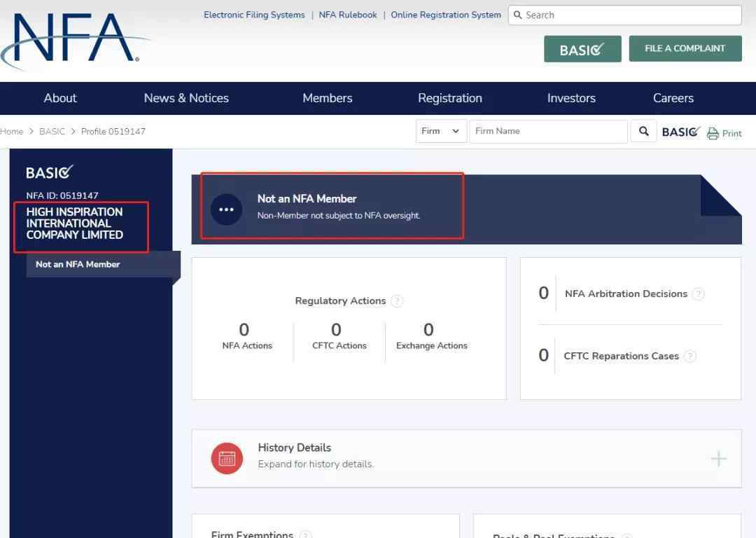Click Regulatory Actions help question icon
The height and width of the screenshot is (538, 756).
point(397,301)
